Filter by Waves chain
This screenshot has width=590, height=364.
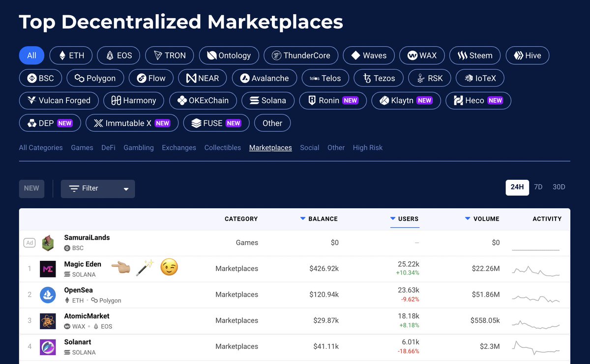point(369,56)
